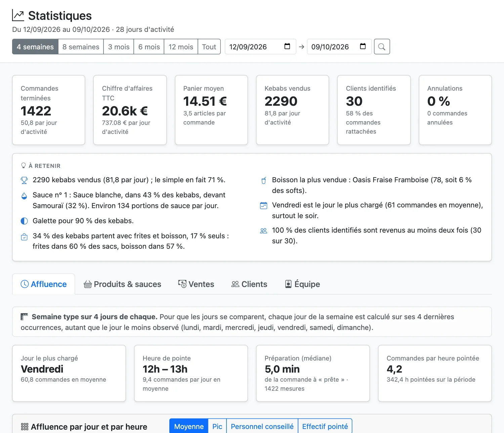Viewport: 504px width, 433px height.
Task: Click the Heure de pointe 12h – 13h value
Action: pyautogui.click(x=165, y=369)
